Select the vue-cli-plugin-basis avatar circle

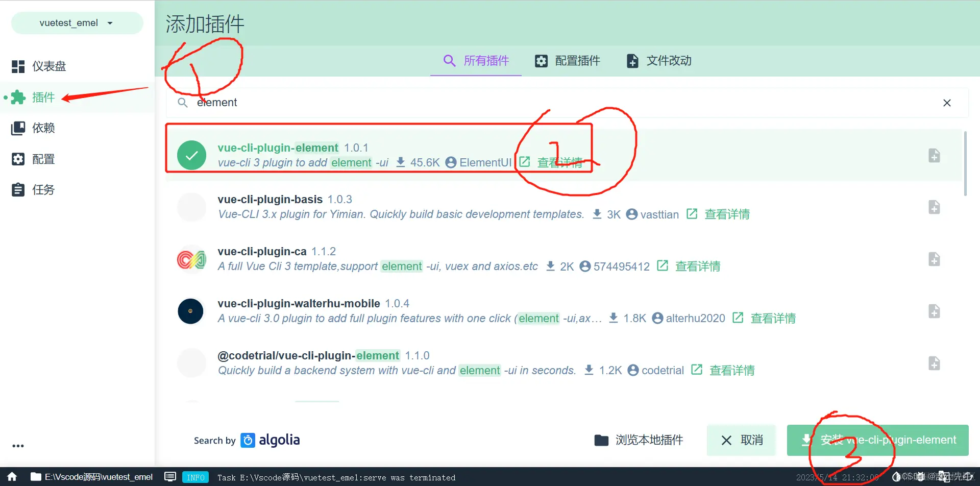click(x=191, y=207)
